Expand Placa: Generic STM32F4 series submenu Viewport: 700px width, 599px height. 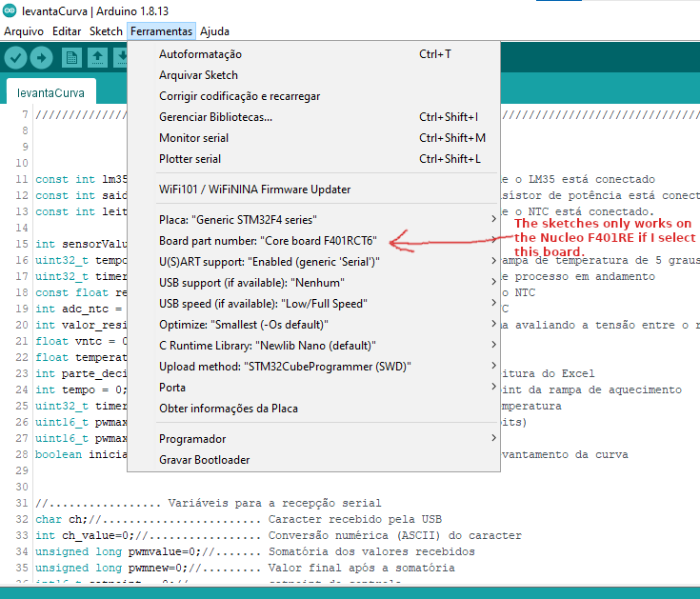coord(313,220)
